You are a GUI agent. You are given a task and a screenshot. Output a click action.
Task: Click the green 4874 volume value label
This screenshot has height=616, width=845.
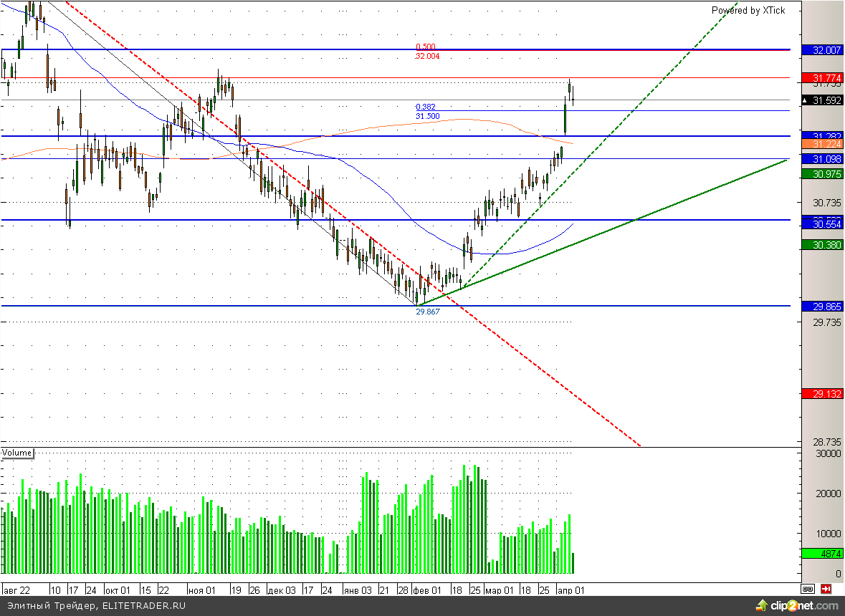(821, 554)
